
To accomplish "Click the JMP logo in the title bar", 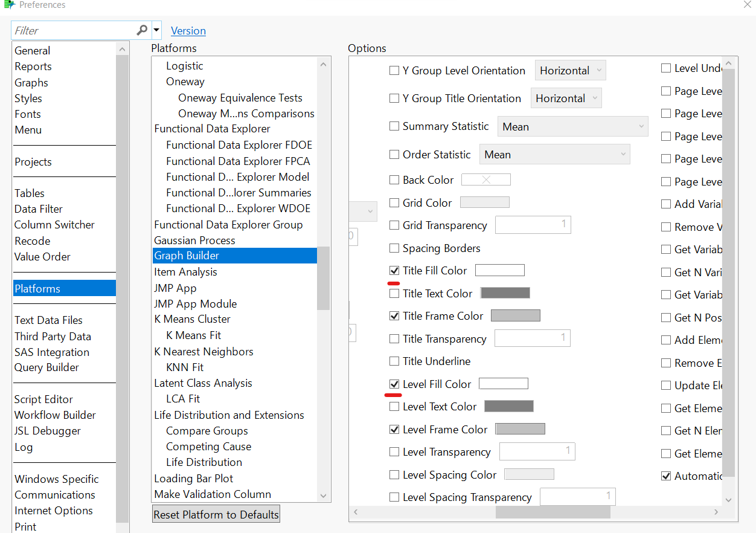I will pos(8,5).
